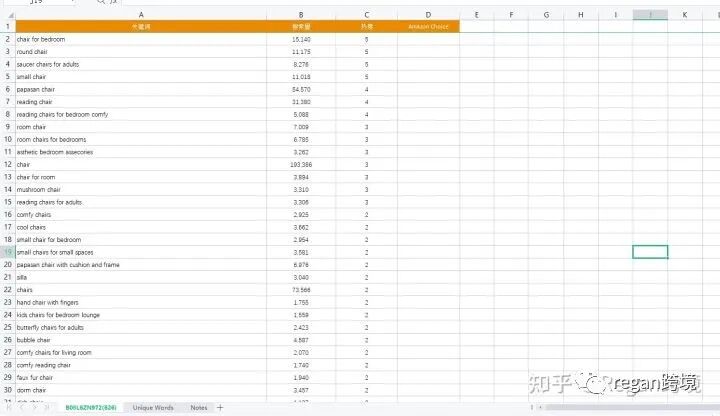
Task: Open the Notes sheet tab
Action: tap(199, 408)
